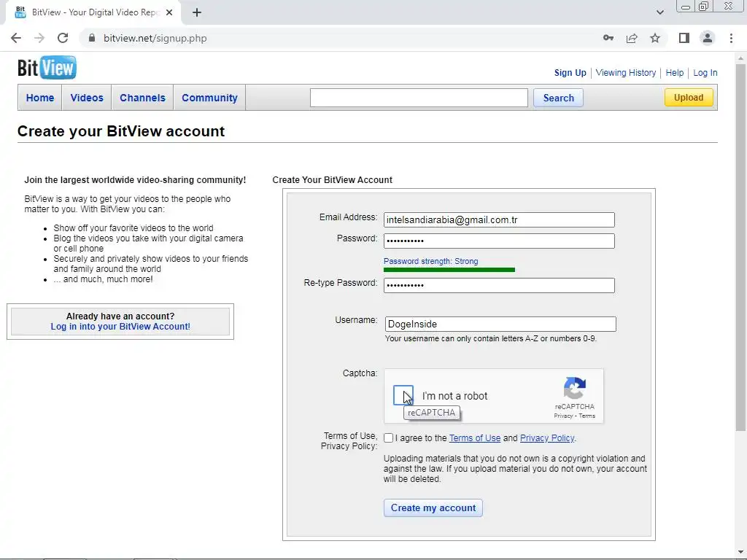
Task: Click the Search button
Action: tap(558, 98)
